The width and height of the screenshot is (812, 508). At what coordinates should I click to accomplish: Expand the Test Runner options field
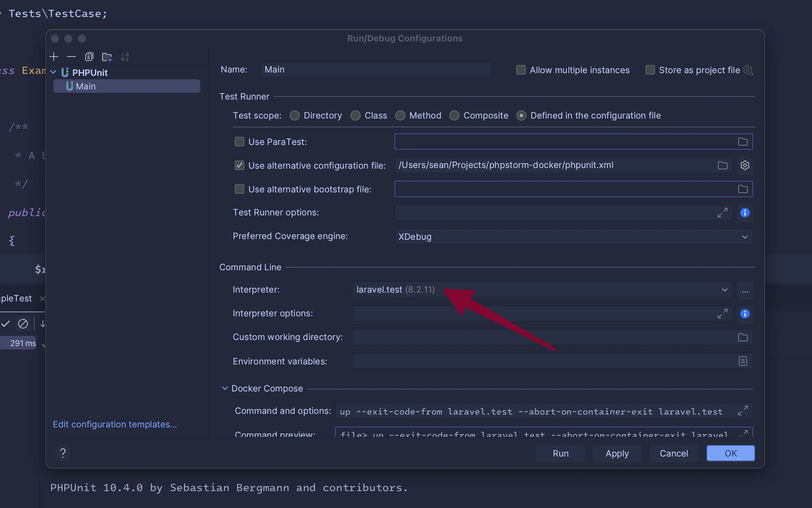722,213
